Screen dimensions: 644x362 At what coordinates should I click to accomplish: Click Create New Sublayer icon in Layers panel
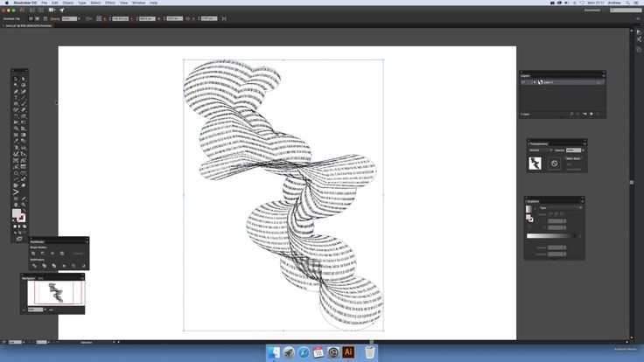click(x=584, y=114)
